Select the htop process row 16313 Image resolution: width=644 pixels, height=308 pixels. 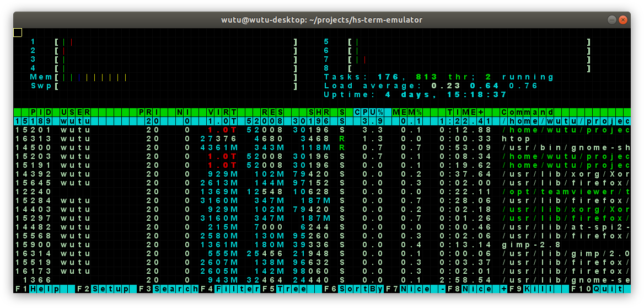click(323, 139)
